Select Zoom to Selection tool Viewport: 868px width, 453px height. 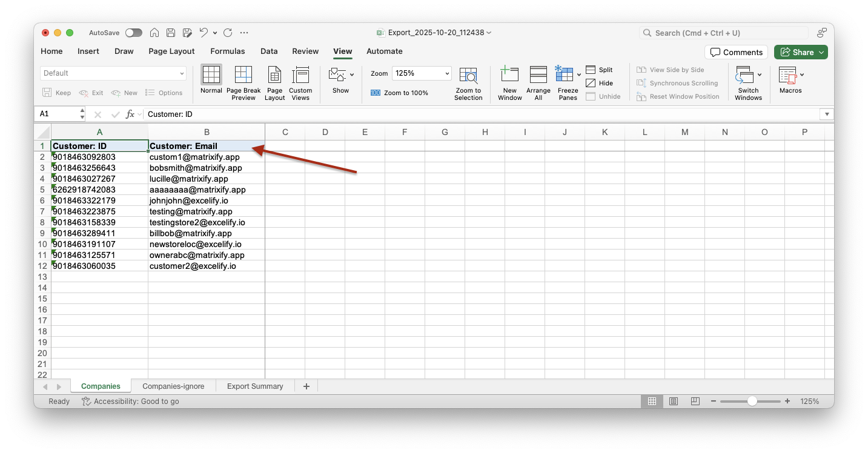pos(468,75)
